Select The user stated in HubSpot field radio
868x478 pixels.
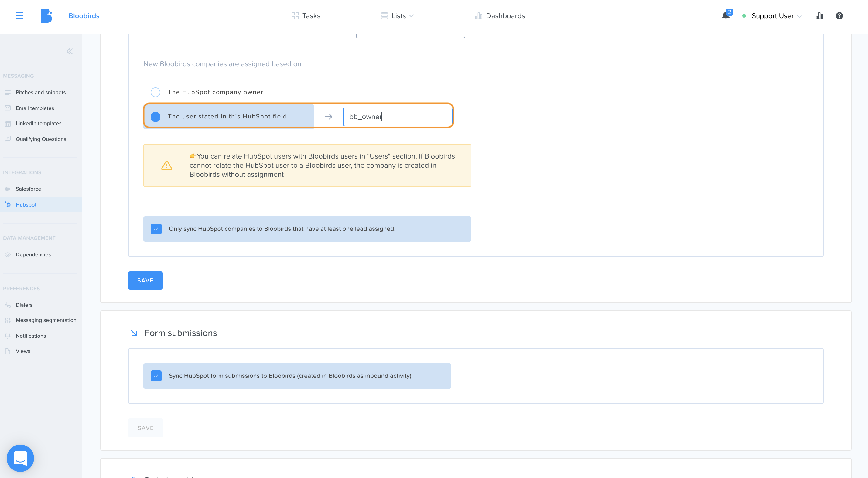click(x=155, y=117)
